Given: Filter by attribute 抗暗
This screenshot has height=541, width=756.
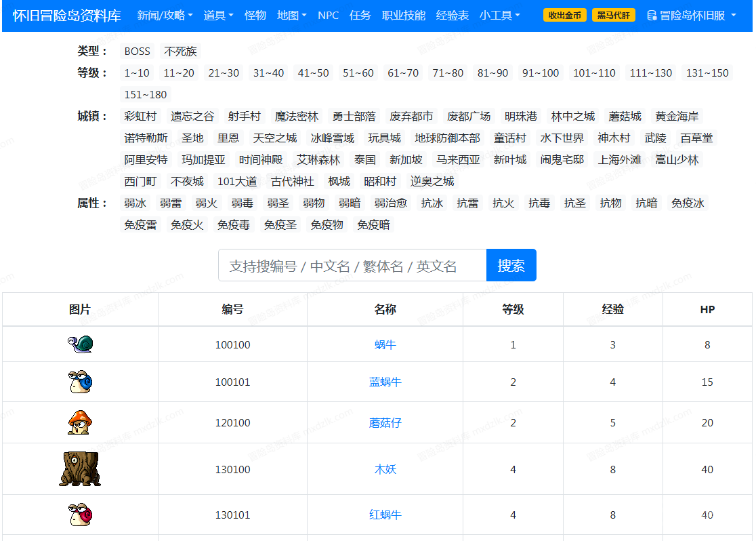Looking at the screenshot, I should pyautogui.click(x=646, y=203).
